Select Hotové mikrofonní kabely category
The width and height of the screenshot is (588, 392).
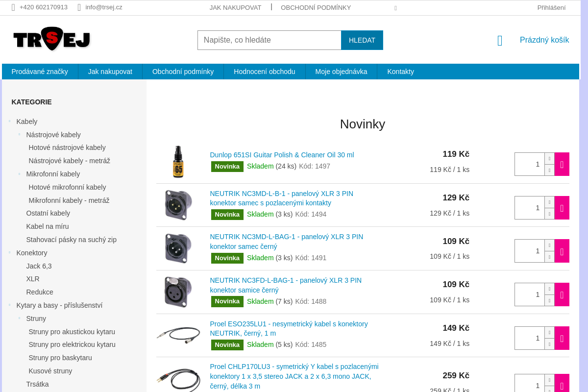point(67,187)
